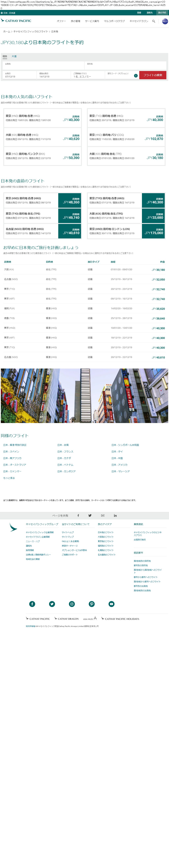The width and height of the screenshot is (169, 868).
Task: Share page via Facebook icon
Action: (x=78, y=515)
